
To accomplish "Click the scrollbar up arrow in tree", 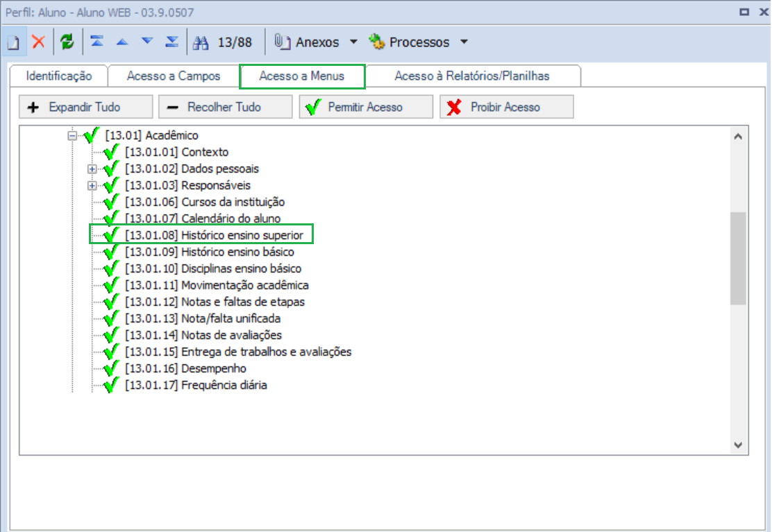I will 737,136.
